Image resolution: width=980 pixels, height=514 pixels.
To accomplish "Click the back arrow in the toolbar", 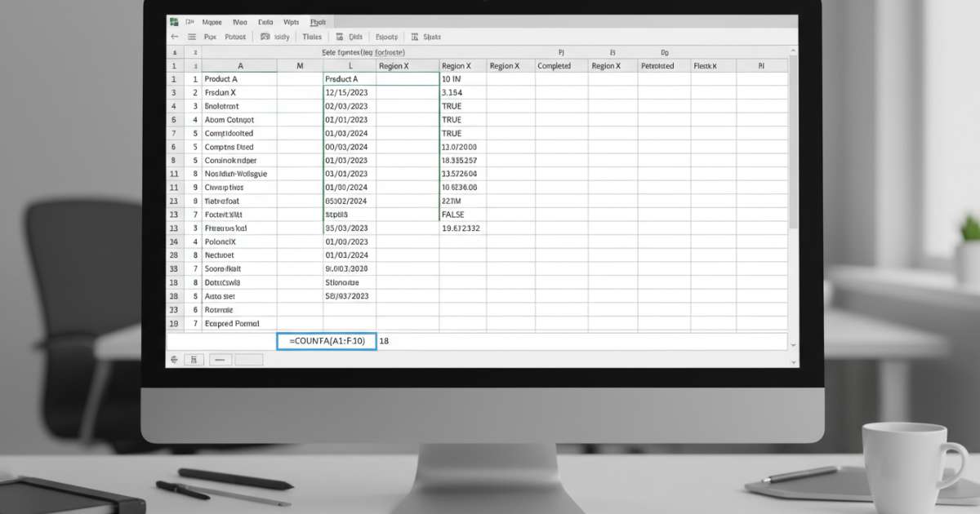I will tap(174, 37).
